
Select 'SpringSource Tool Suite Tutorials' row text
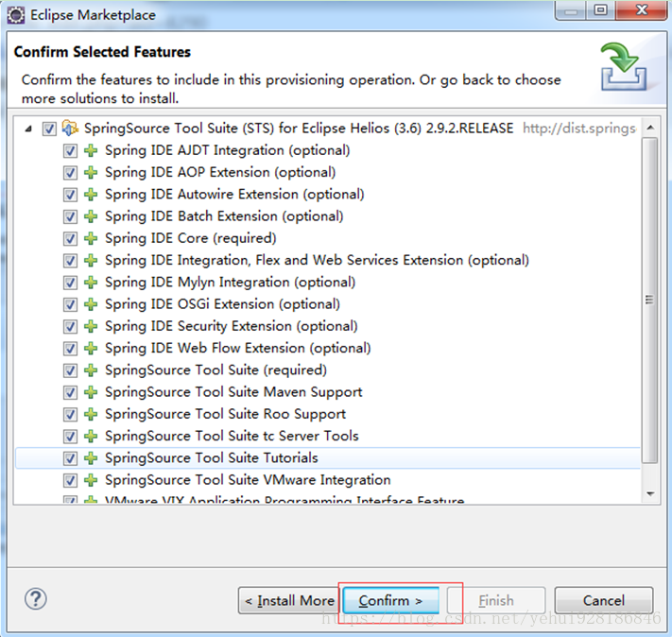(212, 457)
